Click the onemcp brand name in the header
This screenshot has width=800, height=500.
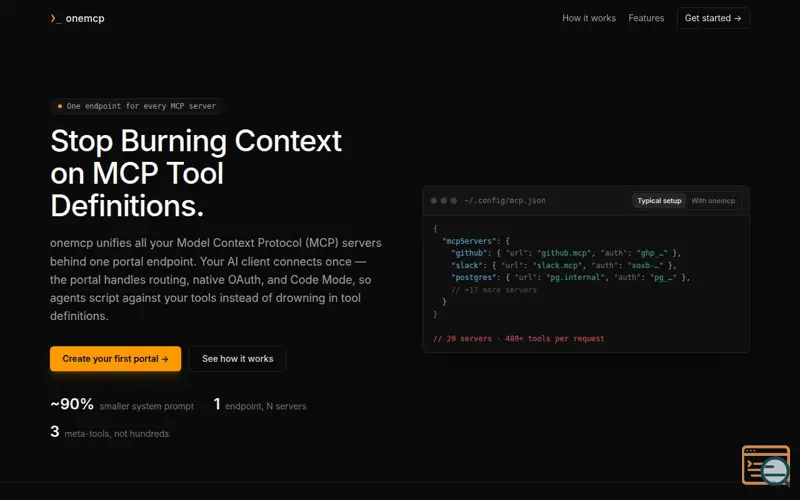click(x=85, y=18)
